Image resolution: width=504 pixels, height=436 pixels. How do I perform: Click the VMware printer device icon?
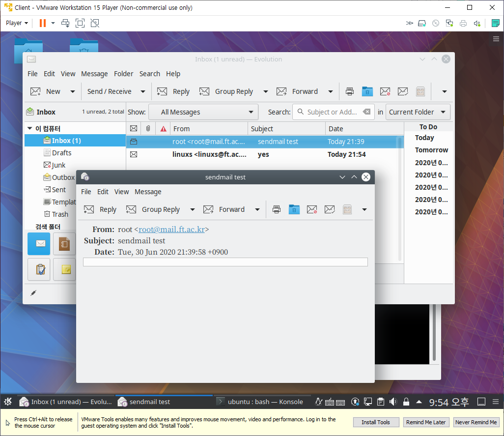pos(463,23)
